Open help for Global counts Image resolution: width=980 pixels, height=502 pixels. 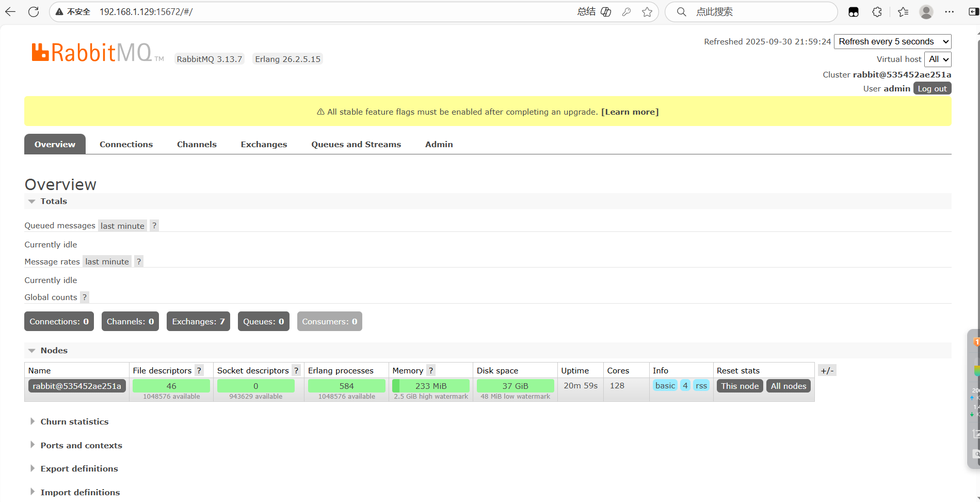85,297
